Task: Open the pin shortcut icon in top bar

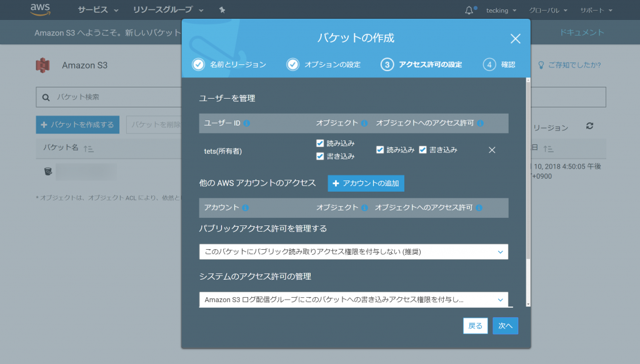Action: click(222, 10)
